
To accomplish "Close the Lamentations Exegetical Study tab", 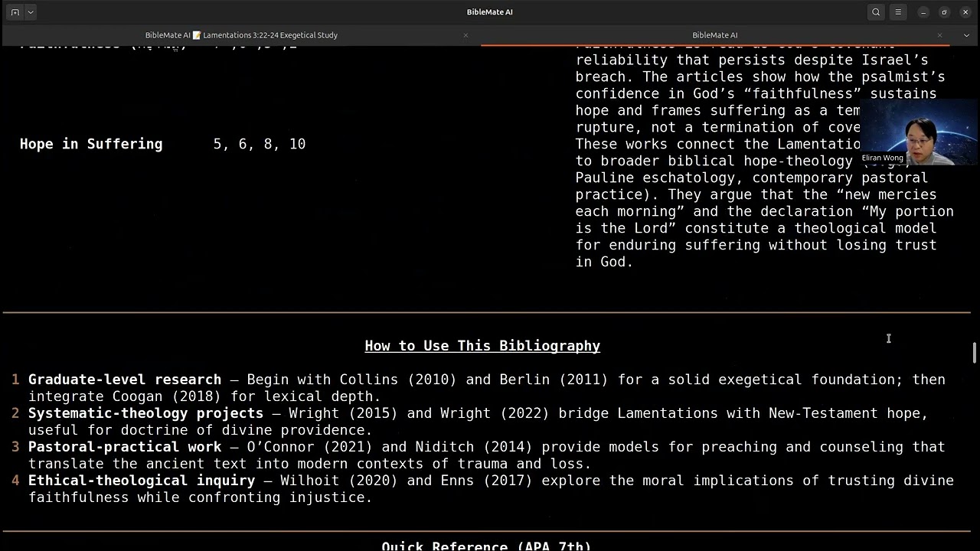I will click(465, 35).
